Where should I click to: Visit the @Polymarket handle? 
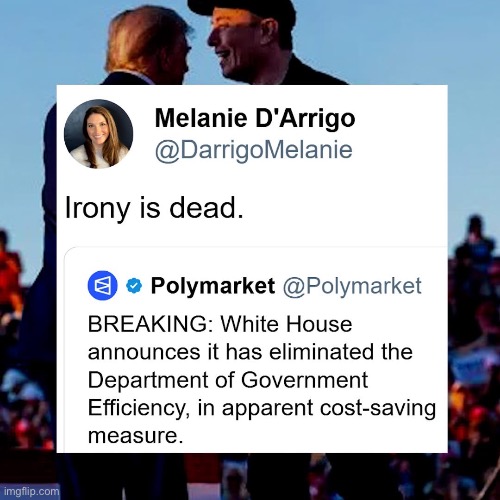[352, 286]
